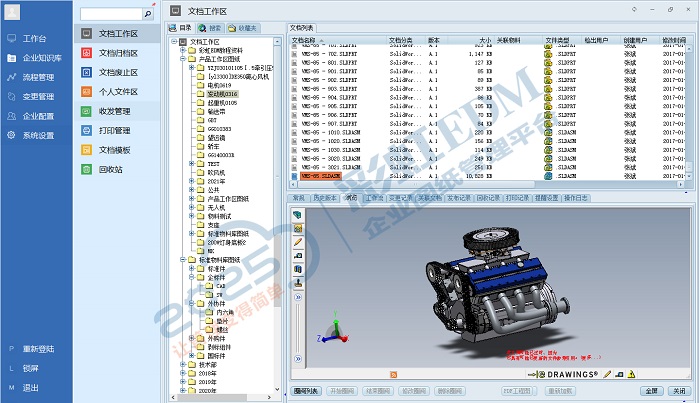Click the left sidebar search input field
The image size is (700, 403).
[x=111, y=15]
